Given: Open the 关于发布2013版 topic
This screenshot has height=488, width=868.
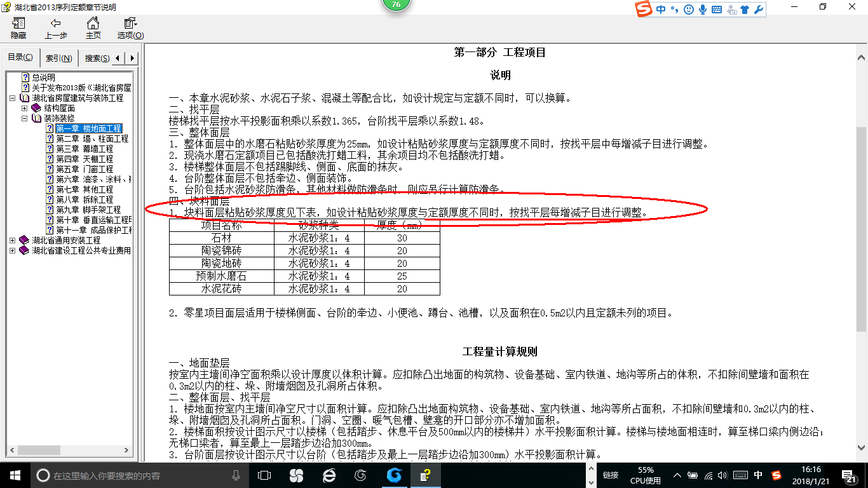Looking at the screenshot, I should 81,88.
